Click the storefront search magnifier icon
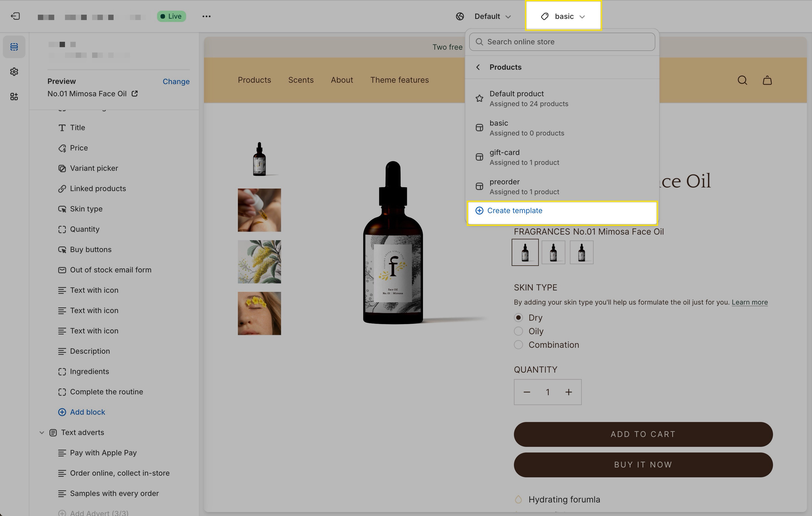812x516 pixels. pyautogui.click(x=742, y=80)
